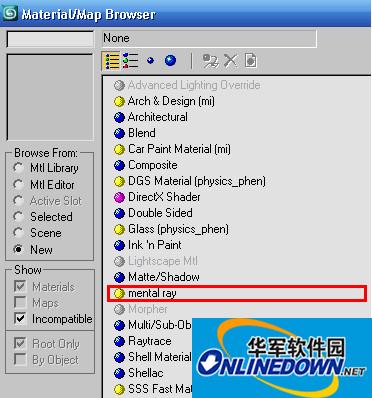Click blue sphere icon beside Composite

tap(119, 165)
